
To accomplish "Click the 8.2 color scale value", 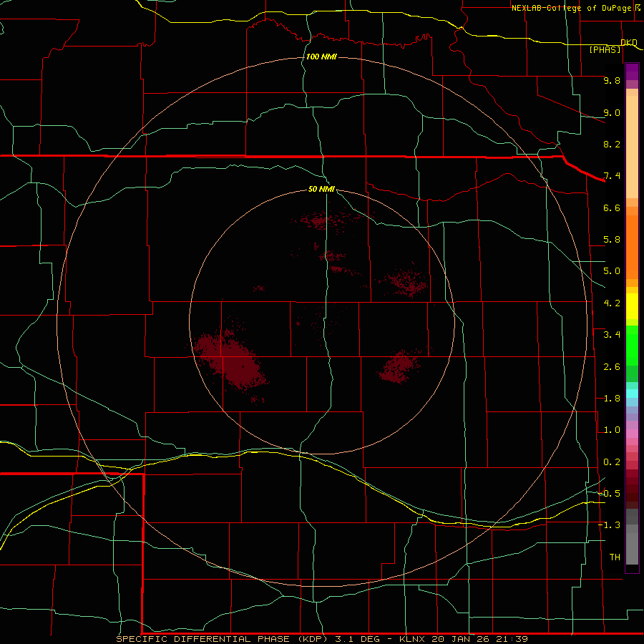I will click(x=612, y=144).
